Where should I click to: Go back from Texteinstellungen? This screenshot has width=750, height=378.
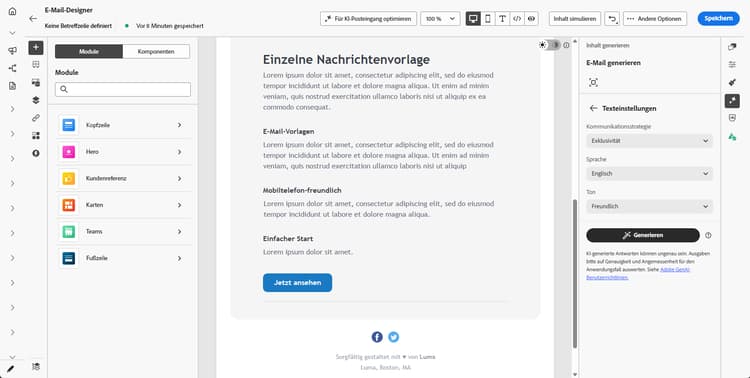point(594,108)
